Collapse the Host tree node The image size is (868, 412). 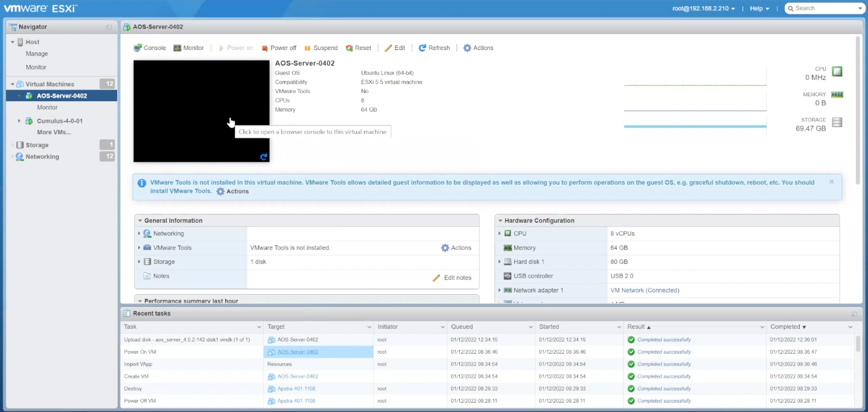tap(13, 42)
